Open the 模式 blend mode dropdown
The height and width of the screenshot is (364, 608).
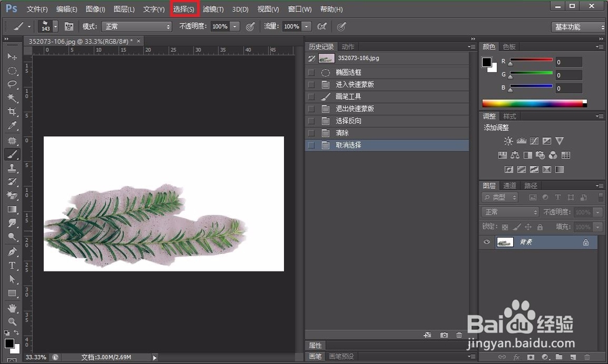tap(136, 26)
